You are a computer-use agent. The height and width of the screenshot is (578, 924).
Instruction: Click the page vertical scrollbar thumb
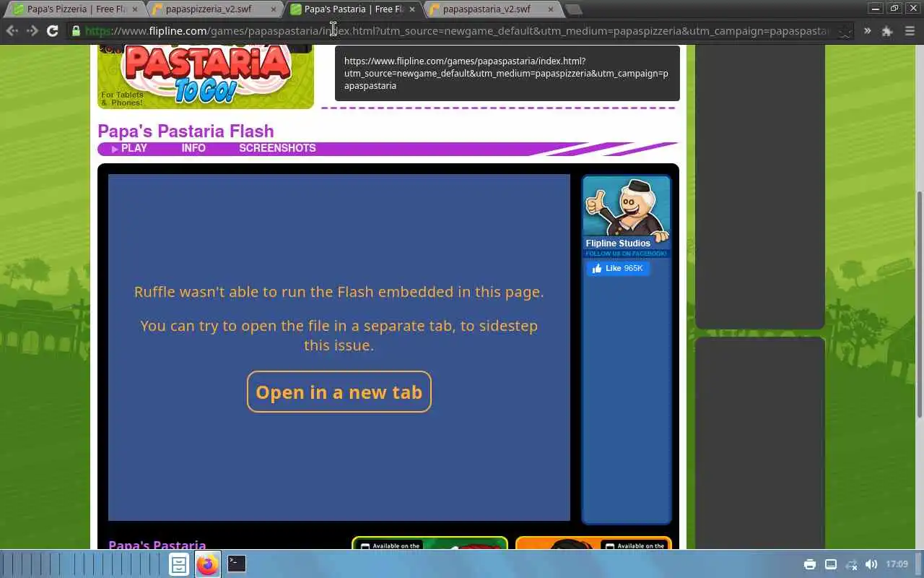coord(919,303)
